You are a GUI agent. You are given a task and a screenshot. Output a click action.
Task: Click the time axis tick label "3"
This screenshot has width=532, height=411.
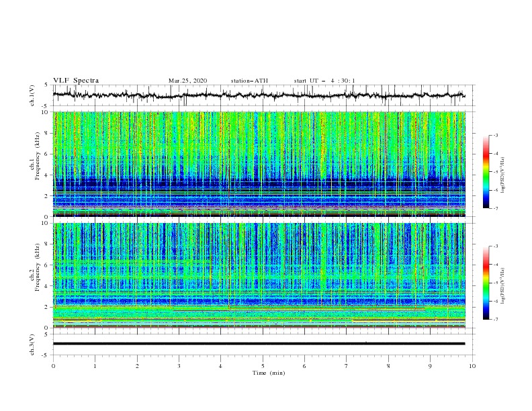(179, 366)
